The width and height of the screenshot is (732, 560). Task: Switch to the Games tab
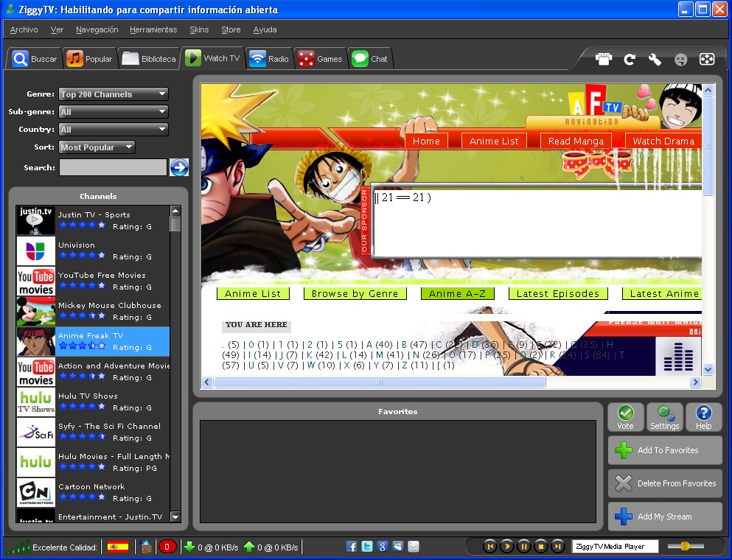click(321, 59)
